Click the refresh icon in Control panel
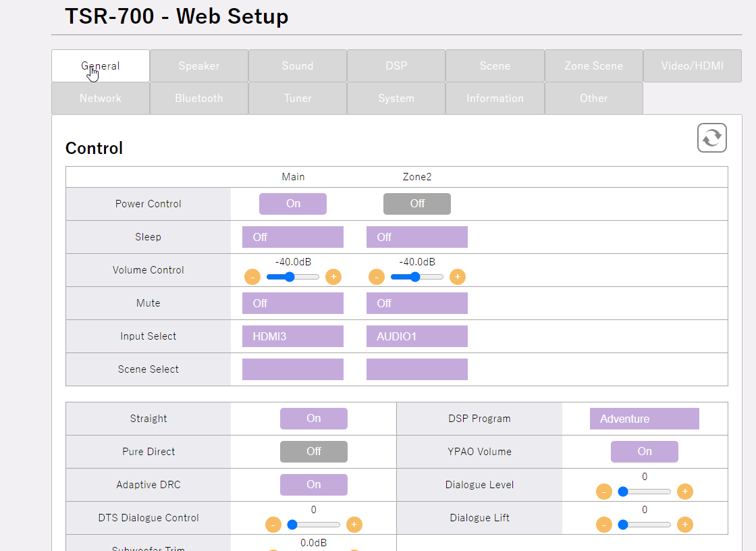 click(711, 138)
